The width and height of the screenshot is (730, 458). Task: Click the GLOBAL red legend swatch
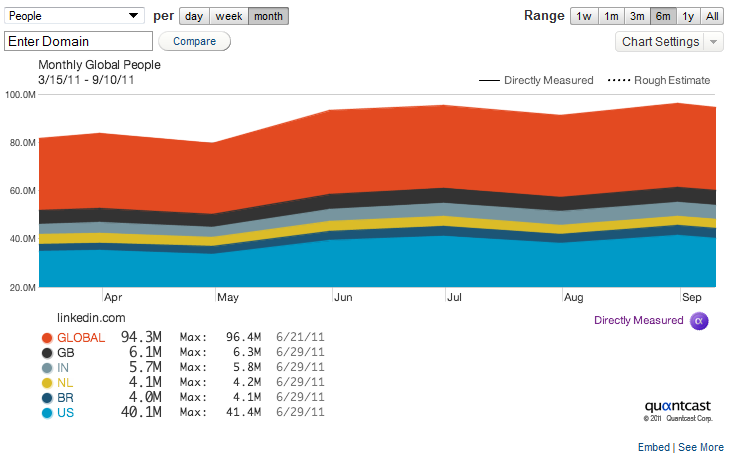(47, 338)
